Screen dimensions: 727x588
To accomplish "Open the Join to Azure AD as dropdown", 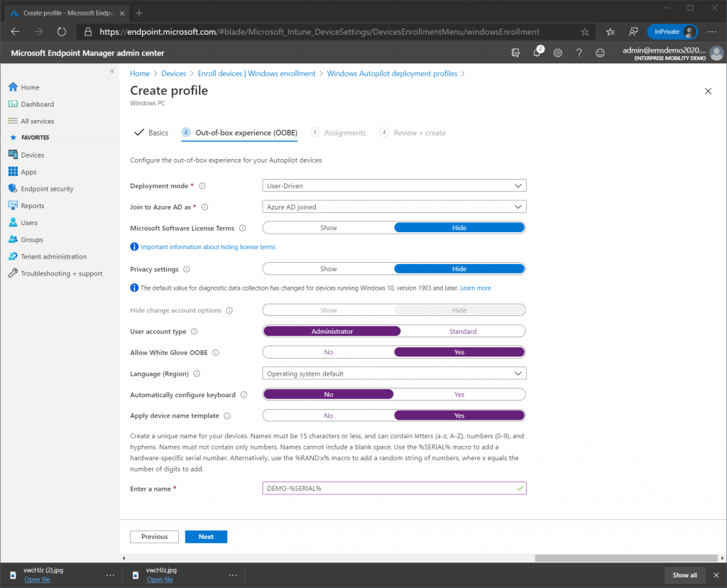I will 394,207.
